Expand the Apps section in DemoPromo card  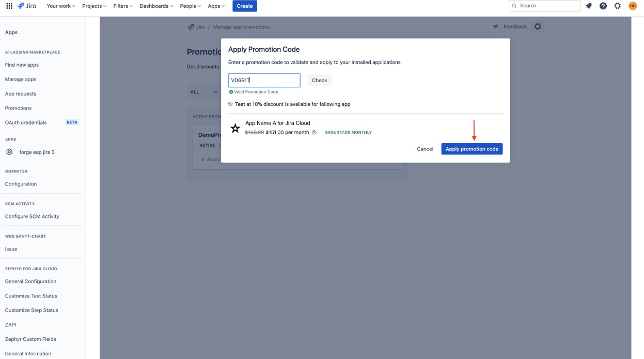202,159
